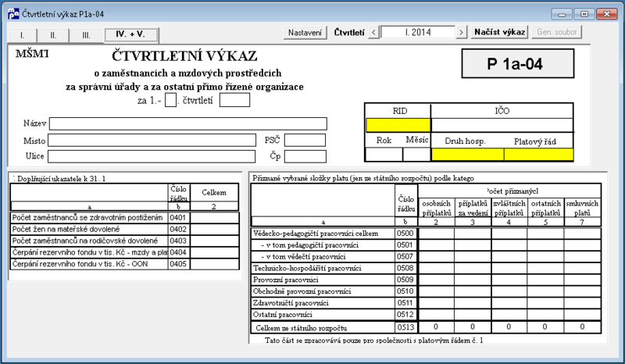
Task: Click the application icon in title bar
Action: click(x=13, y=14)
